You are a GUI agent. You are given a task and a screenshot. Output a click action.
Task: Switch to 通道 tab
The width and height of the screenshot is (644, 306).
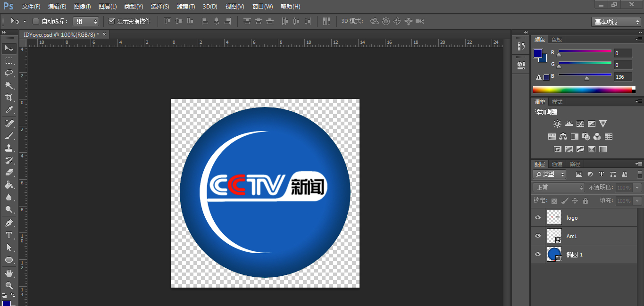click(557, 164)
